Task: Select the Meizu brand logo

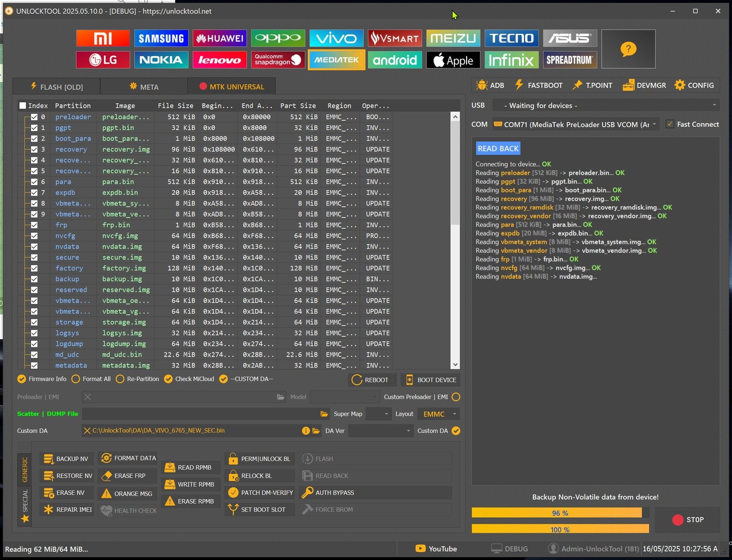Action: pos(453,38)
